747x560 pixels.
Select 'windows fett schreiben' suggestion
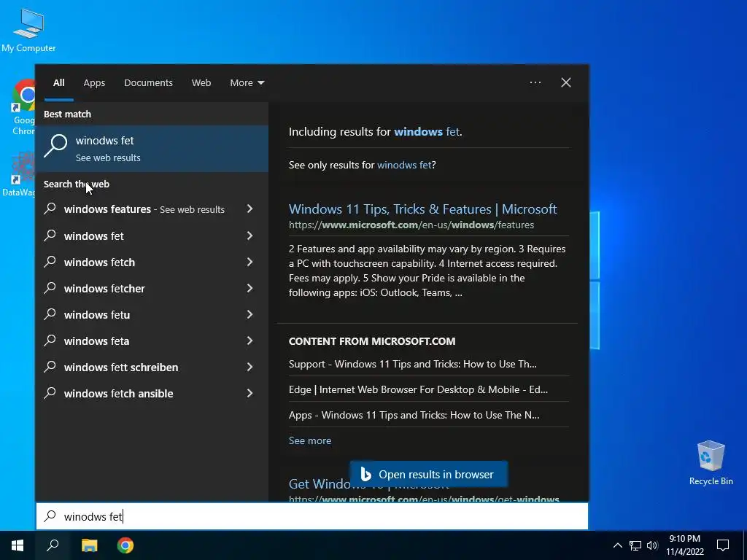(x=121, y=367)
